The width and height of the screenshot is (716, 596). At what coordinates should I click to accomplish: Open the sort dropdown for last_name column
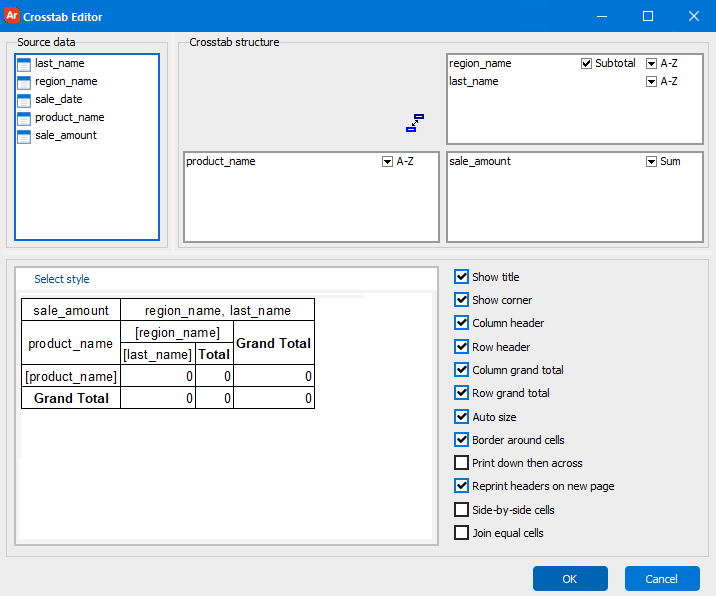[x=651, y=82]
